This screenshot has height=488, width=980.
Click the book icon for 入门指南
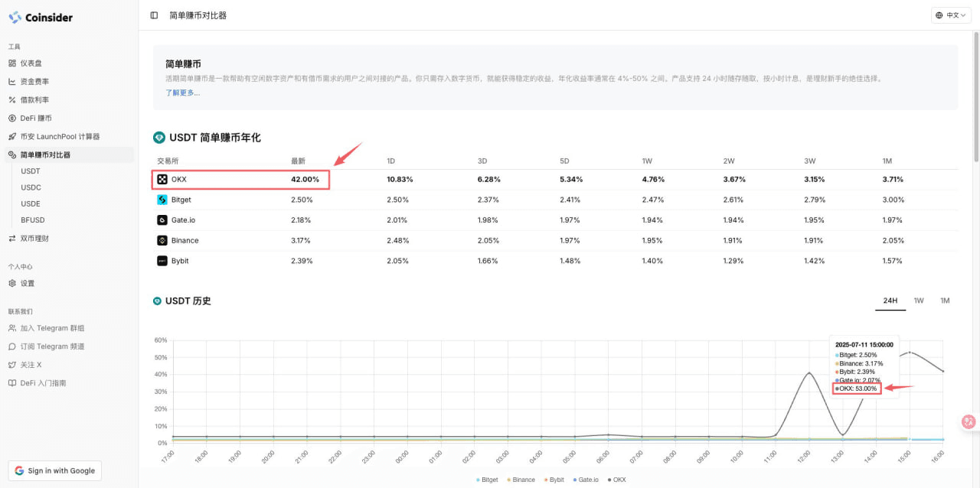pyautogui.click(x=12, y=383)
